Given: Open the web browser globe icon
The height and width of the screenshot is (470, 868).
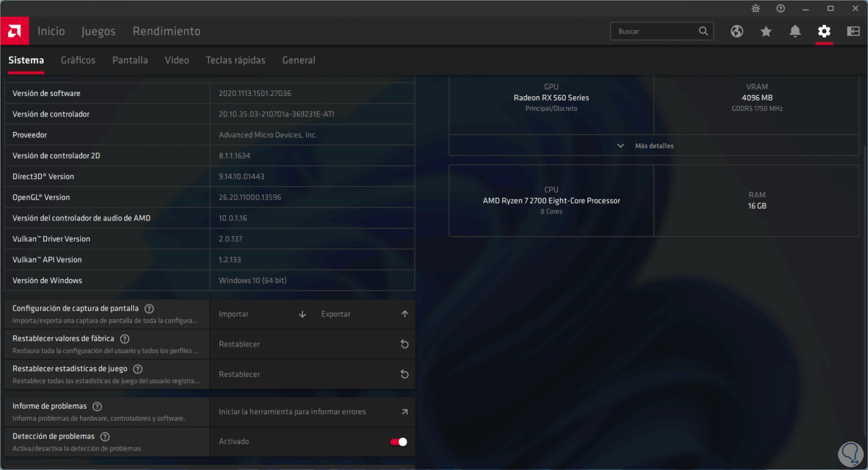Looking at the screenshot, I should (737, 32).
